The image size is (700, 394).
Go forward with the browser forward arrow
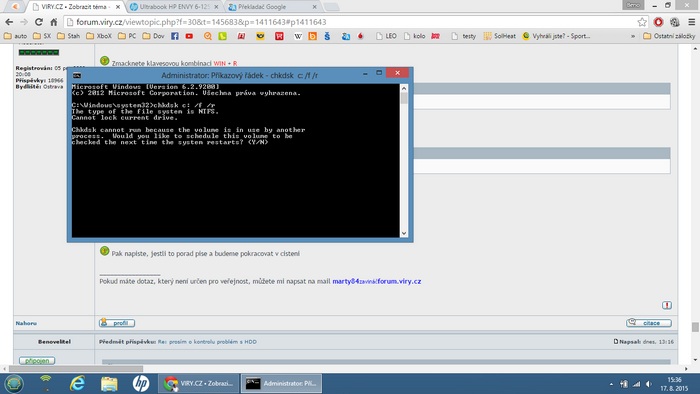click(x=24, y=22)
